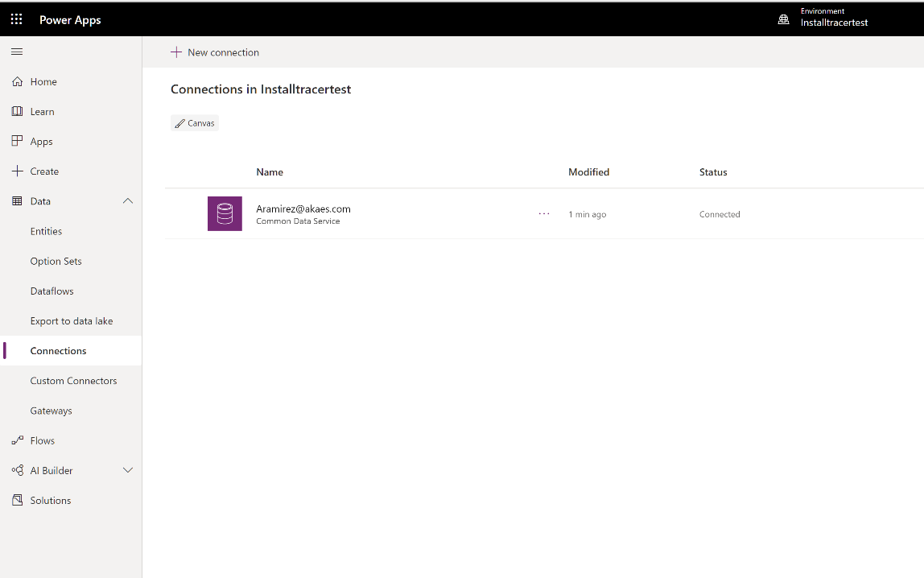Viewport: 924px width, 578px height.
Task: Expand the AI Builder section chevron
Action: tap(127, 470)
